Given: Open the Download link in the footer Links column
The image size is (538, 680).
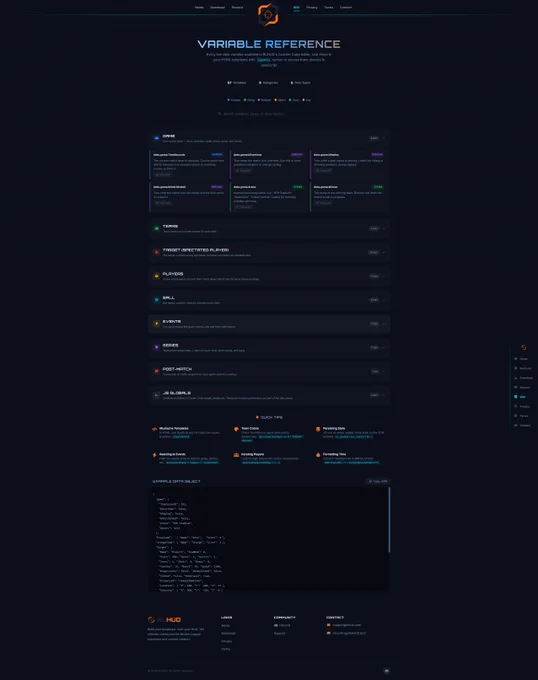Looking at the screenshot, I should [x=228, y=634].
